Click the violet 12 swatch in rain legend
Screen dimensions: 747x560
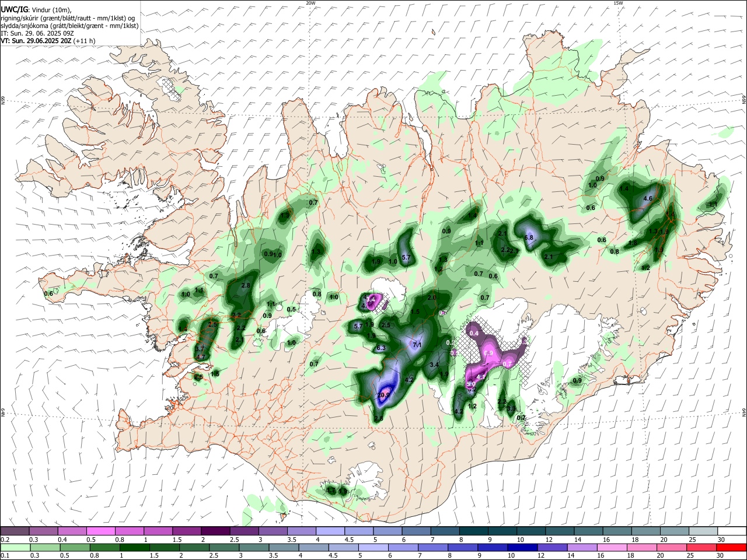click(552, 547)
